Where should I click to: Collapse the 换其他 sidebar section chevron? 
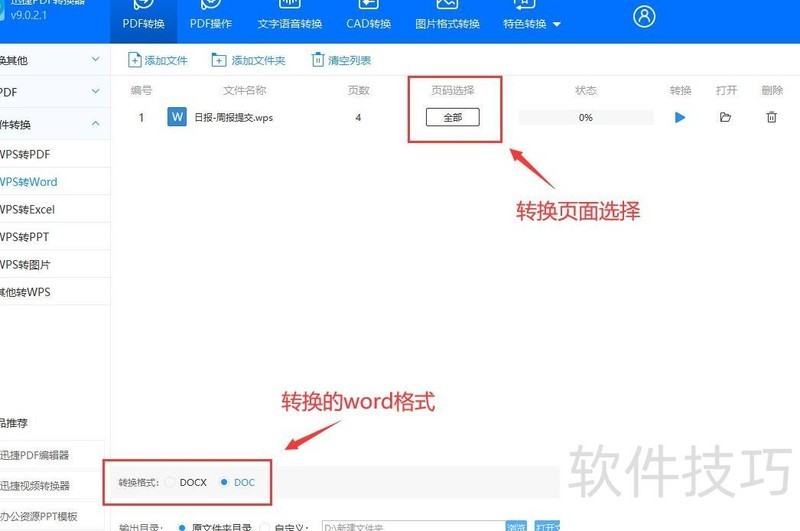(x=95, y=59)
